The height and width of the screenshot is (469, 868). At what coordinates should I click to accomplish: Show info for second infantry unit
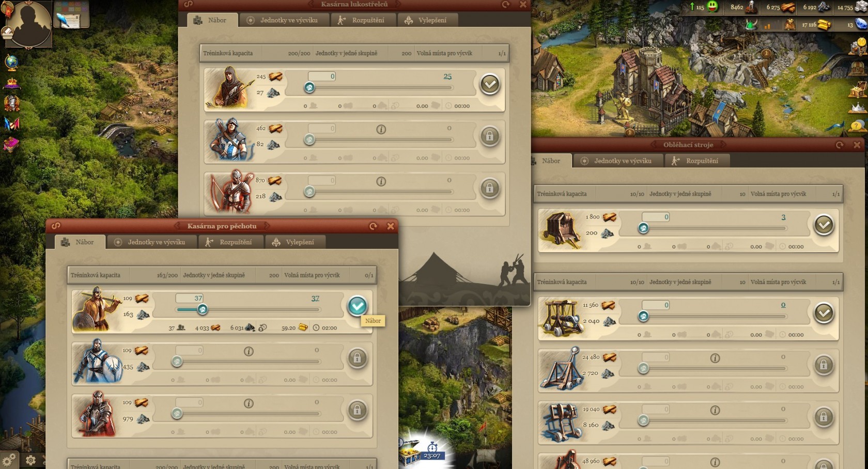(x=249, y=351)
